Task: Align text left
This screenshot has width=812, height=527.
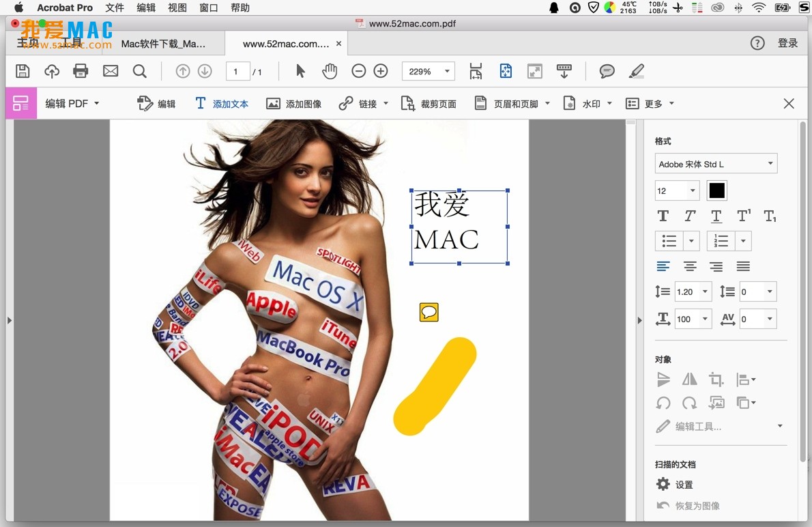Action: 663,266
